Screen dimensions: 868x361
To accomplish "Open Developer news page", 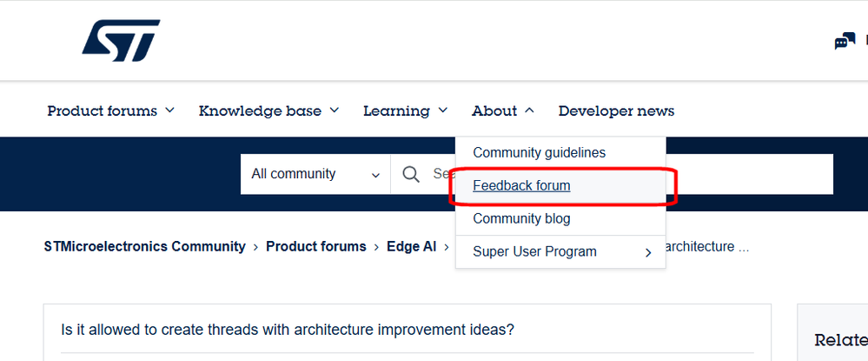I will click(616, 111).
